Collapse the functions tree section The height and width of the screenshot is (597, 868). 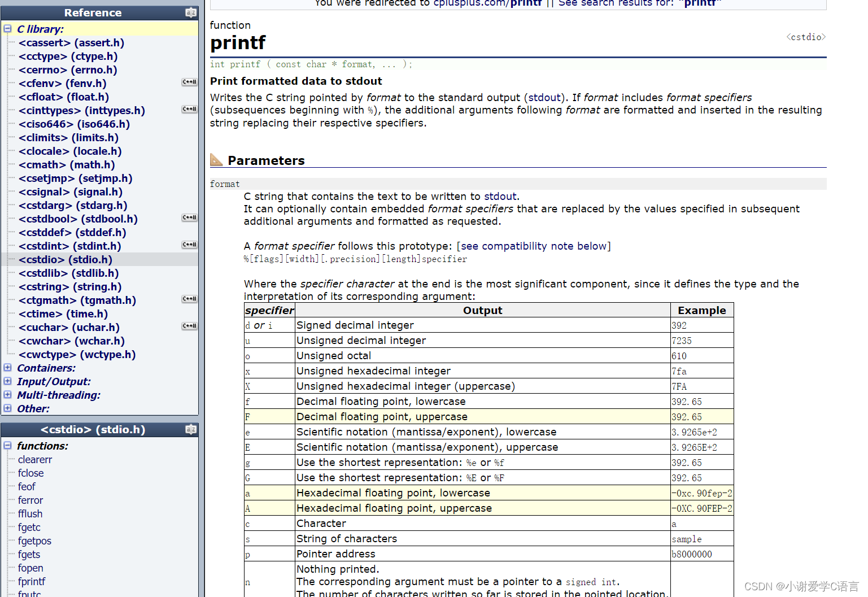[7, 445]
